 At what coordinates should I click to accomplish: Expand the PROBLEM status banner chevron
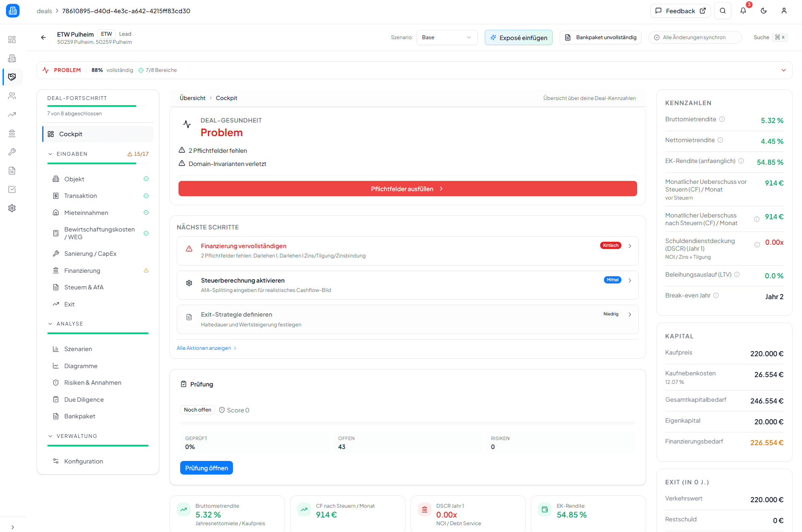click(784, 70)
